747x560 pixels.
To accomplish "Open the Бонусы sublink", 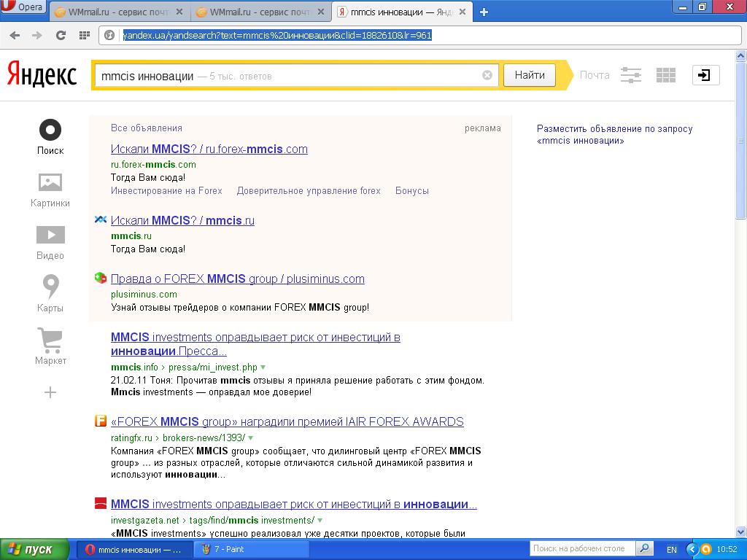I will pyautogui.click(x=412, y=191).
